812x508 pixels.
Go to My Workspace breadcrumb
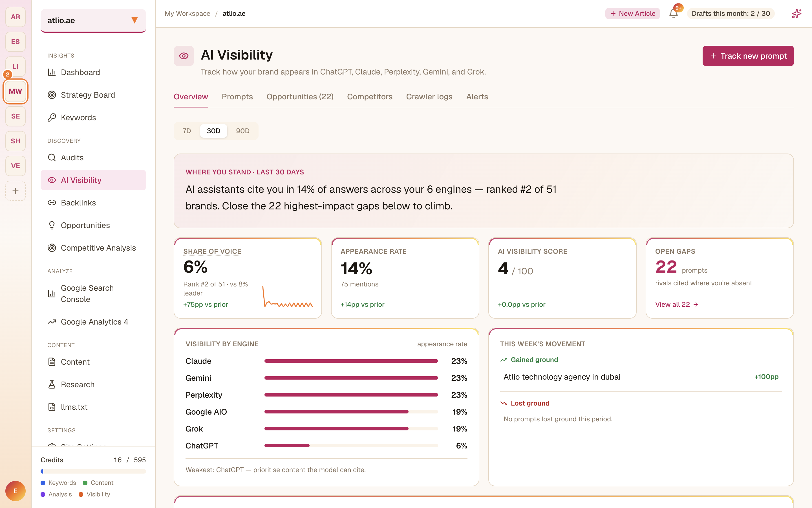coord(187,14)
